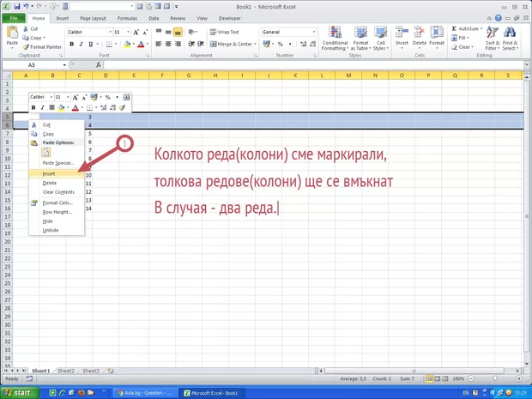Click the Windows start button
This screenshot has width=532, height=399.
tap(18, 393)
